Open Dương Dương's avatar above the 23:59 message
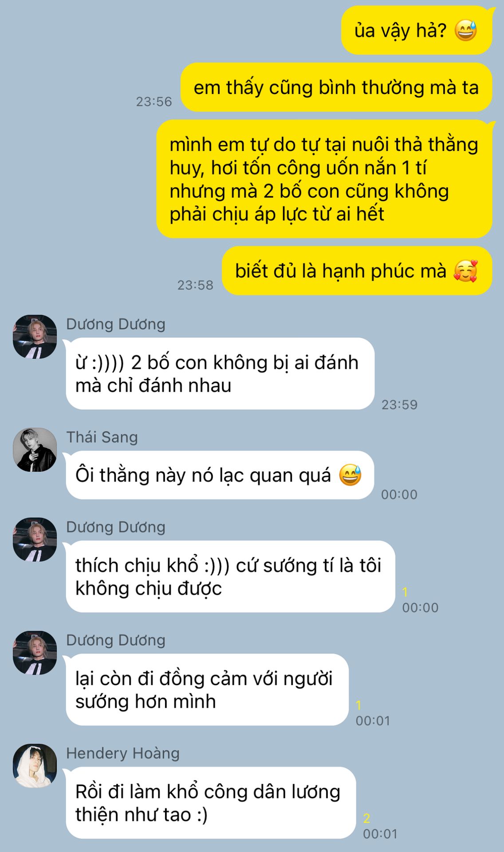 (35, 337)
